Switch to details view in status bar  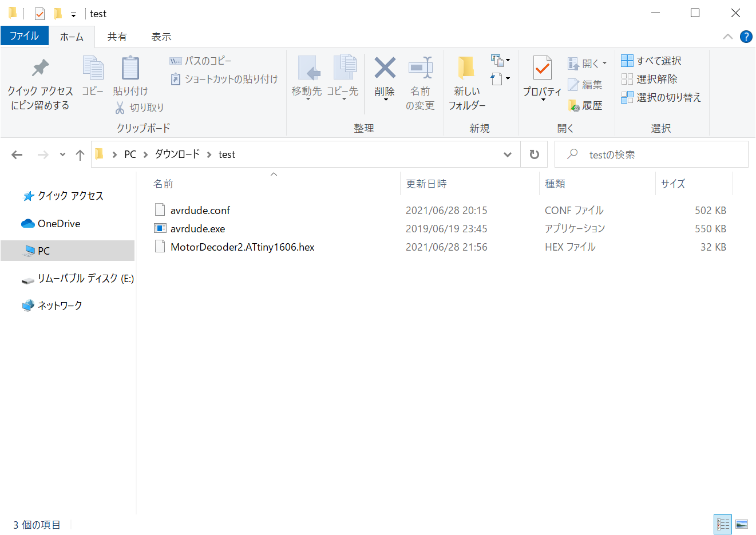coord(723,524)
